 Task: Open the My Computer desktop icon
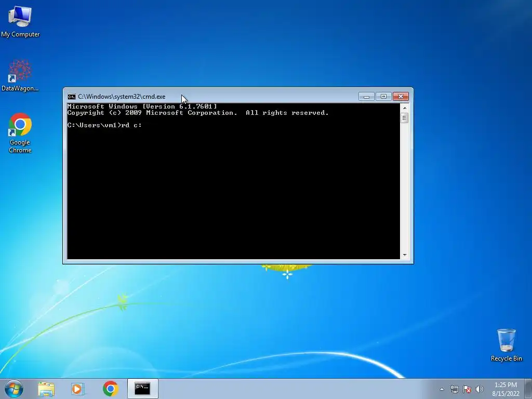(20, 20)
